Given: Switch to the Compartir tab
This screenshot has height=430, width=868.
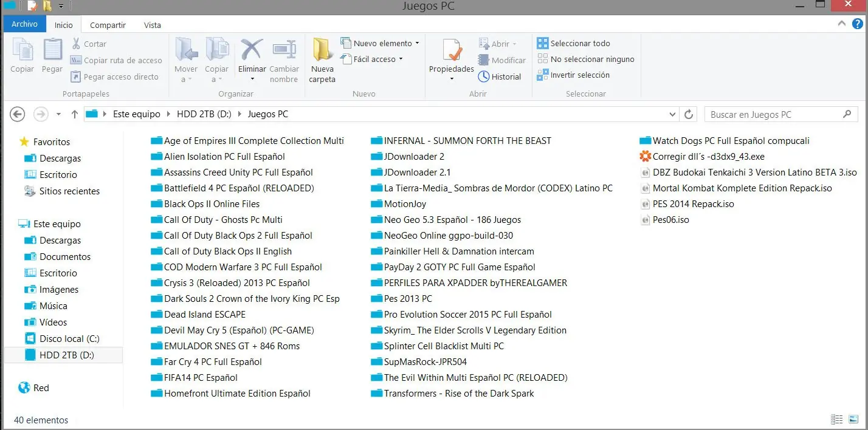Looking at the screenshot, I should pos(108,25).
